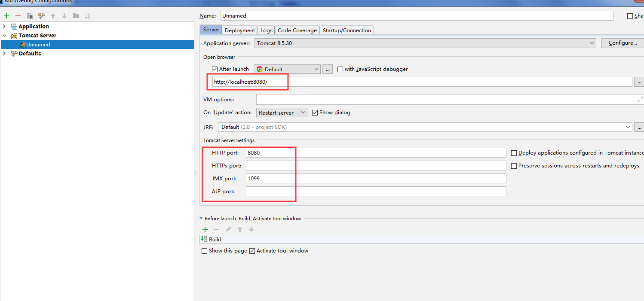Click the Application node icon
Image resolution: width=644 pixels, height=301 pixels.
pyautogui.click(x=14, y=27)
